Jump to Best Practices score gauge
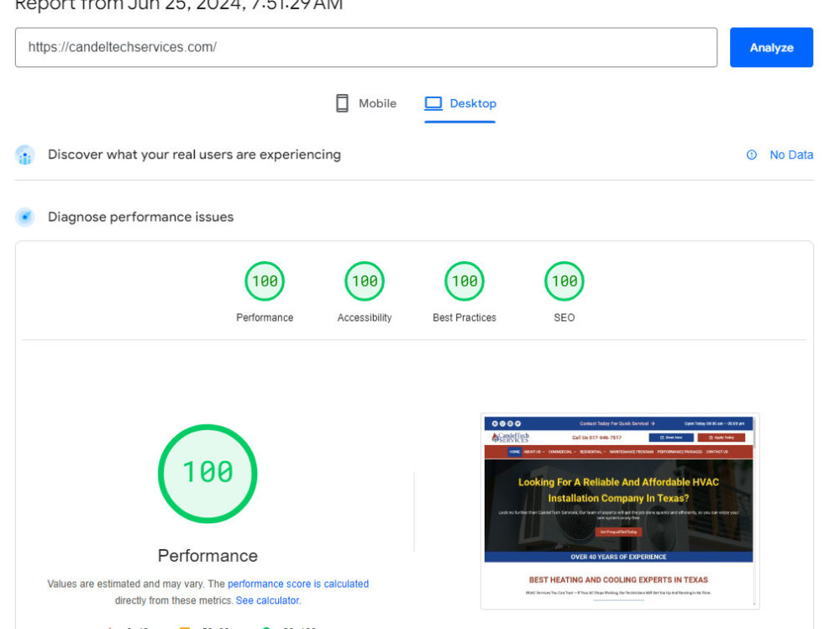The height and width of the screenshot is (629, 840). click(x=465, y=280)
